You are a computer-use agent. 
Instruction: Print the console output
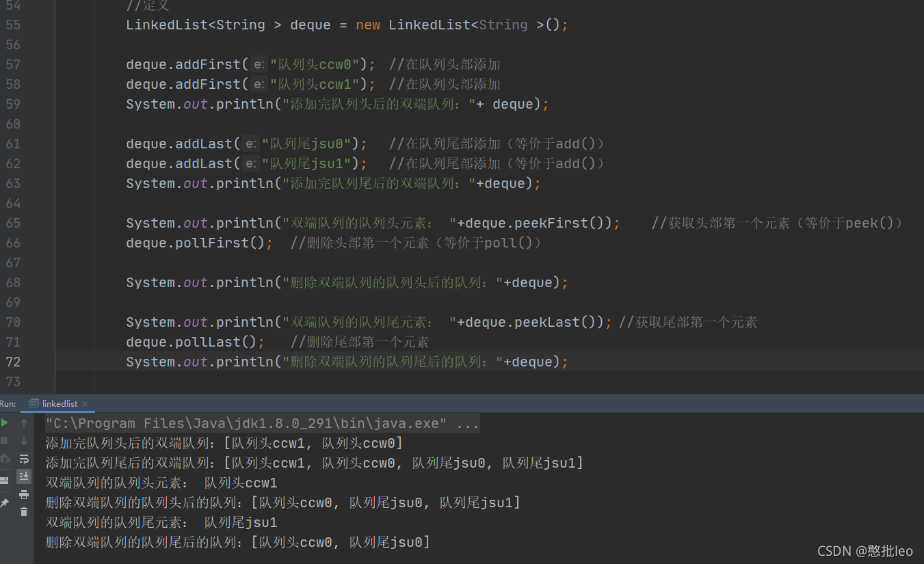(x=24, y=494)
